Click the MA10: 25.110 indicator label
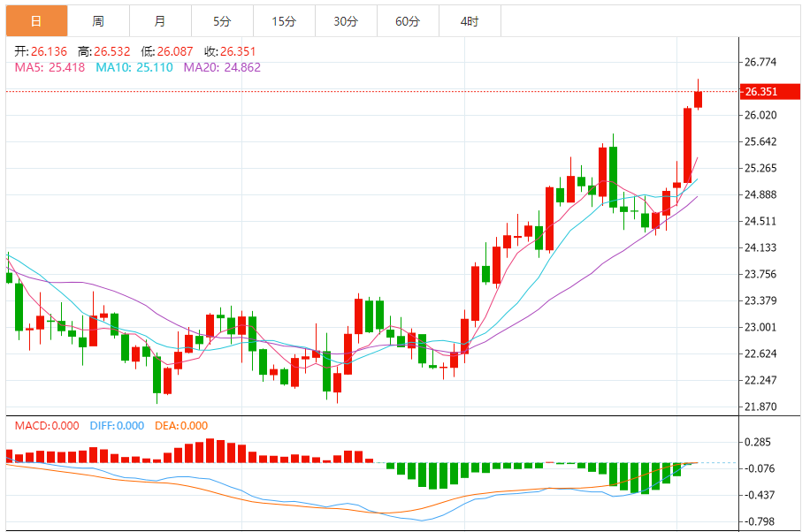Viewport: 810px width, 532px height. pyautogui.click(x=134, y=68)
